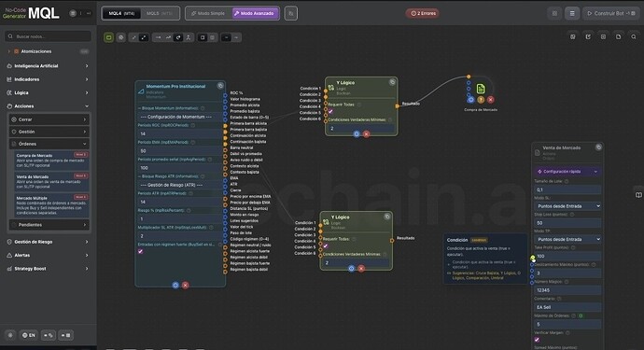Image resolution: width=644 pixels, height=350 pixels.
Task: Click the round settings icon at sidebar bottom
Action: tap(10, 335)
